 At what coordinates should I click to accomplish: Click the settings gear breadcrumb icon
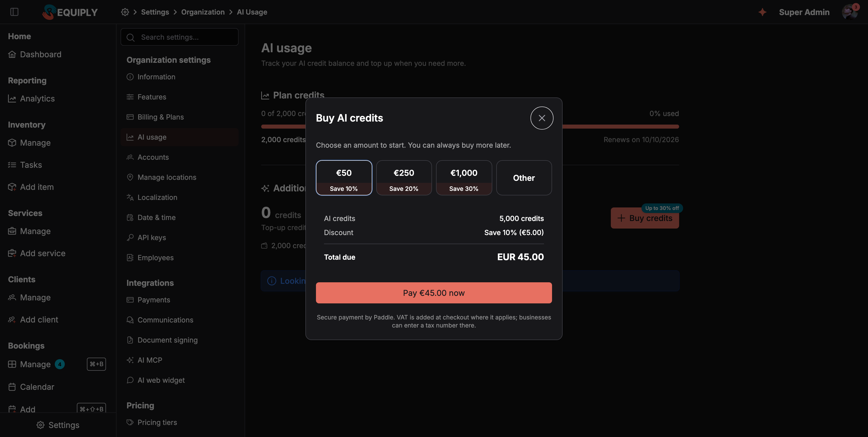click(125, 12)
